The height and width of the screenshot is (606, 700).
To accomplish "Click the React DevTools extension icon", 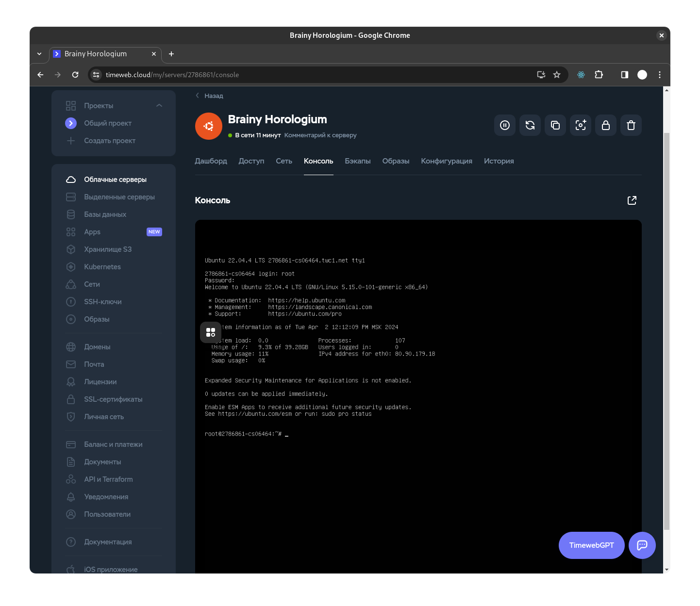I will tap(581, 75).
